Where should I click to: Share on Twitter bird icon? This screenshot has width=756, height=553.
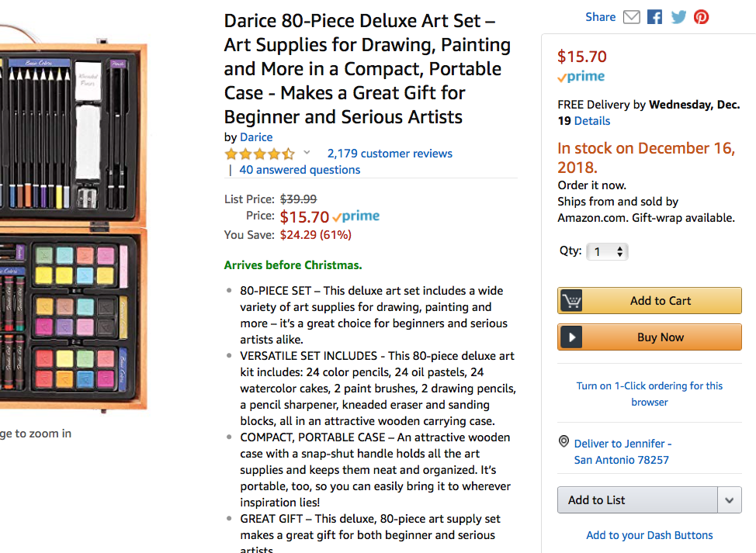pos(678,17)
